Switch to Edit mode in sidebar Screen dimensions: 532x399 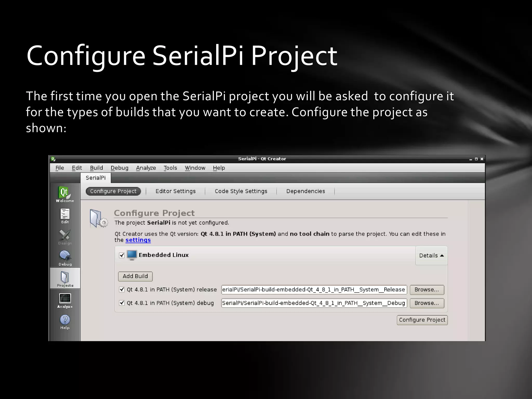(x=65, y=216)
